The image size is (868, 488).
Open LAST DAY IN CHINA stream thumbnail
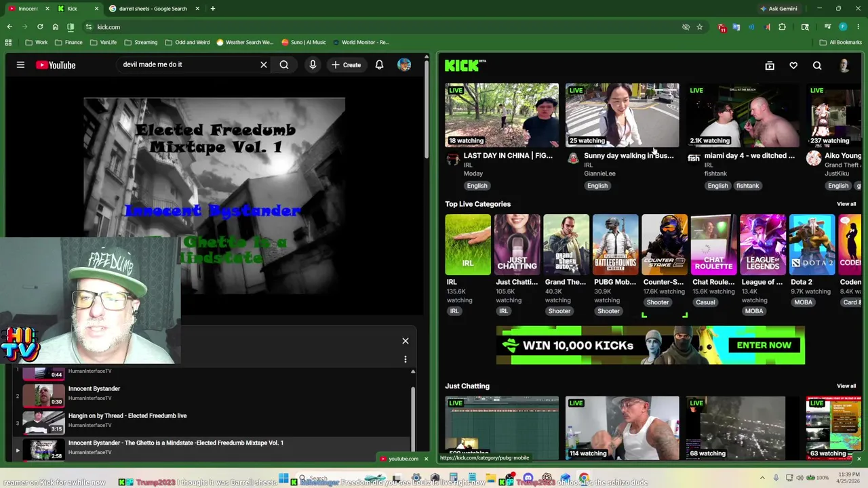tap(502, 115)
